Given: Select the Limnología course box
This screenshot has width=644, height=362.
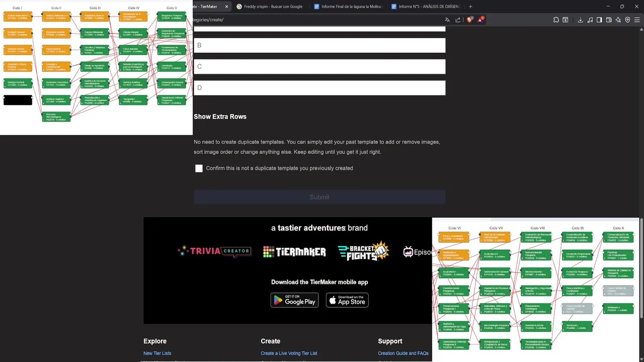Looking at the screenshot, I should [x=172, y=66].
